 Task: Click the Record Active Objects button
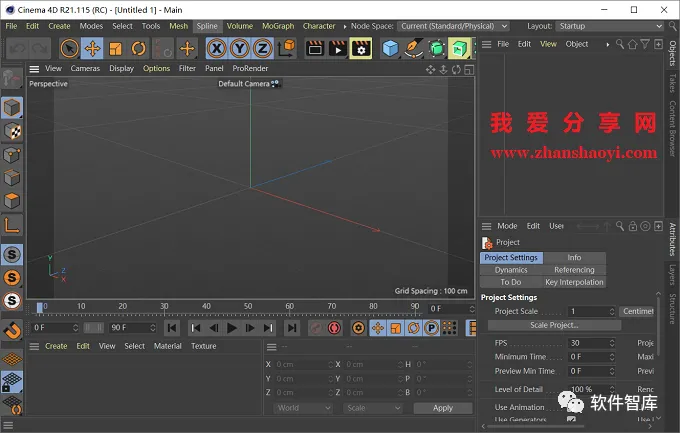coord(314,327)
